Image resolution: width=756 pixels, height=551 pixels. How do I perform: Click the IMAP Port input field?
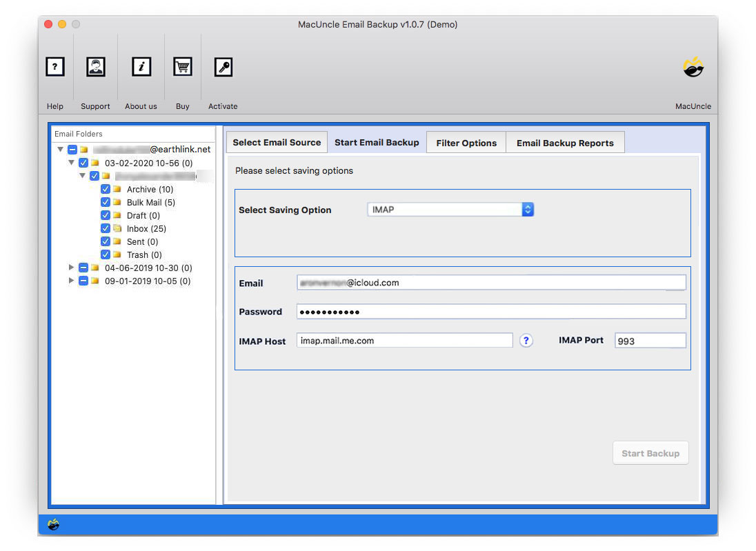point(650,341)
